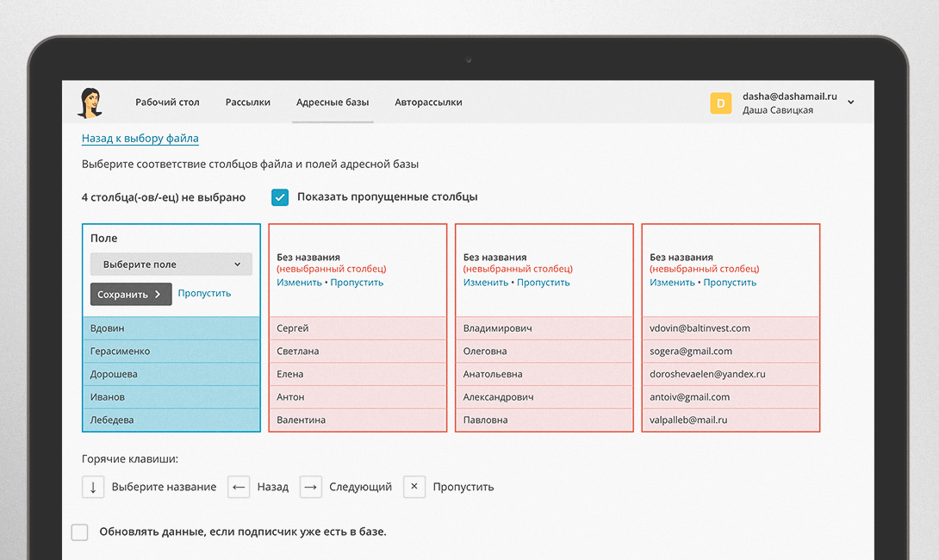This screenshot has height=560, width=939.
Task: Click the 'Олеговна' cell
Action: pyautogui.click(x=544, y=351)
